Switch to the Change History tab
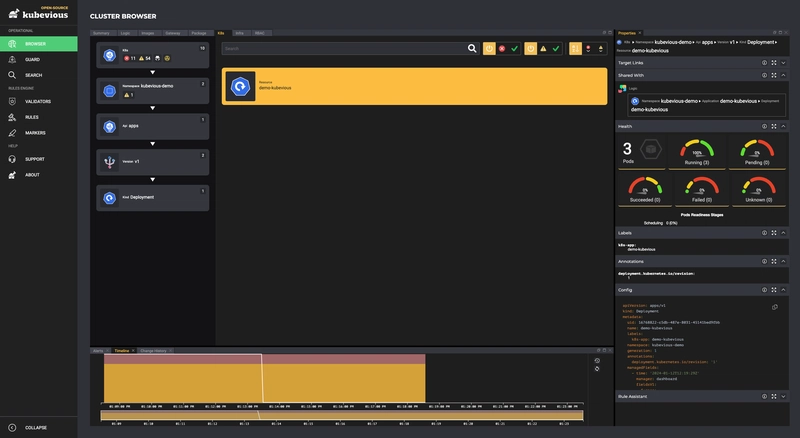This screenshot has width=800, height=438. click(x=153, y=351)
